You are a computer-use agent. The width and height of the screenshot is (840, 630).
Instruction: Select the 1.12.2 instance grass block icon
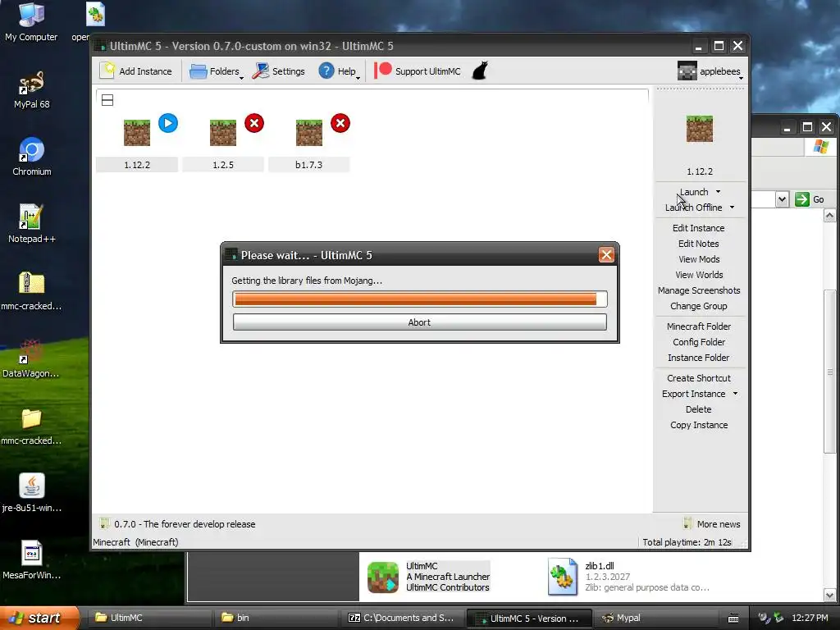pyautogui.click(x=137, y=132)
